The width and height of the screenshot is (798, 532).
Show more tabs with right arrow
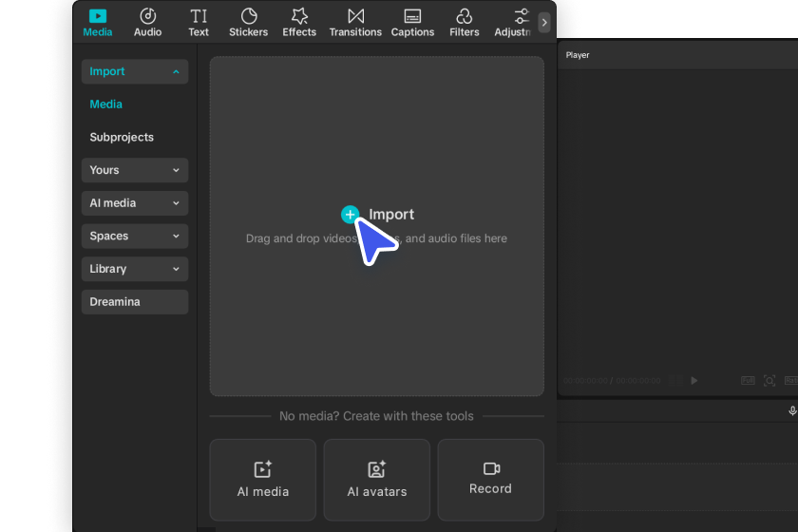(x=544, y=22)
